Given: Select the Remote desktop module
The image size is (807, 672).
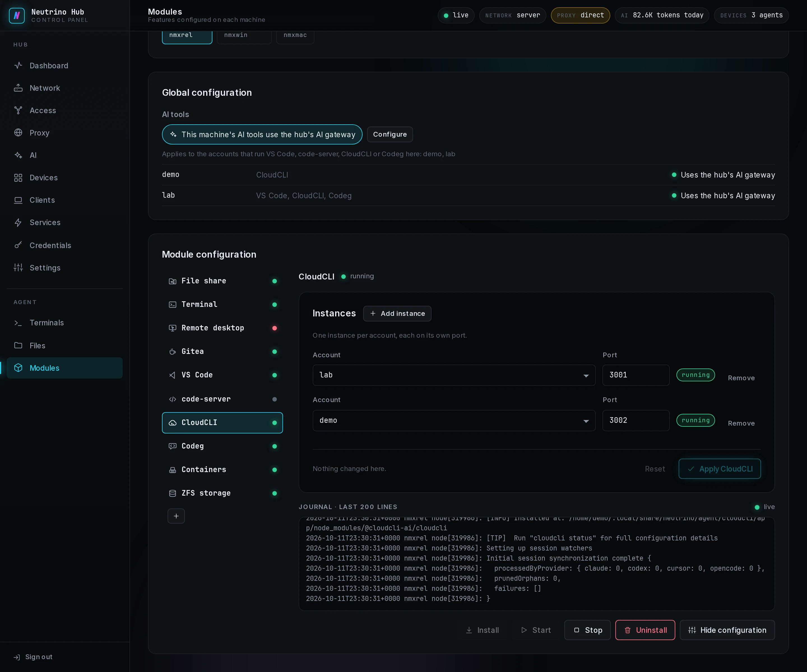Looking at the screenshot, I should click(x=222, y=328).
